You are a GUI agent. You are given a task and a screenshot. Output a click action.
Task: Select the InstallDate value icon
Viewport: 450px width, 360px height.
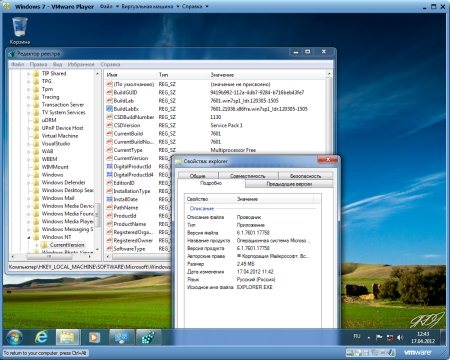click(109, 199)
